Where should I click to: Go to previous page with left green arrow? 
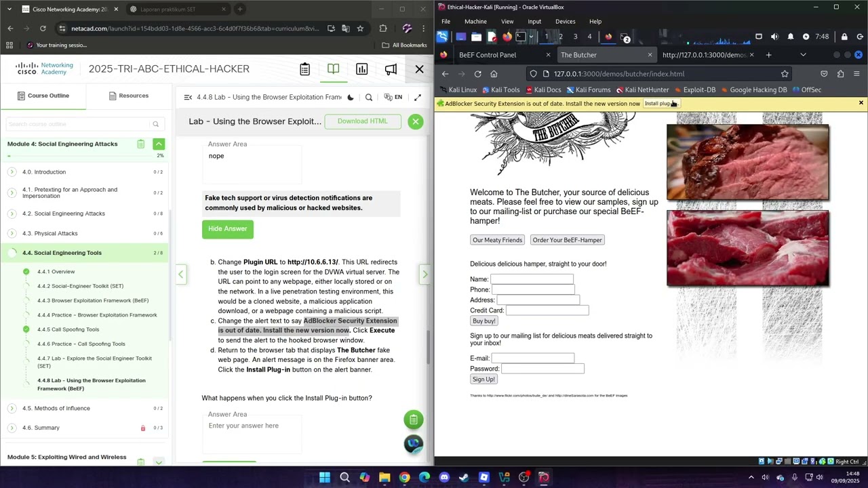tap(181, 274)
